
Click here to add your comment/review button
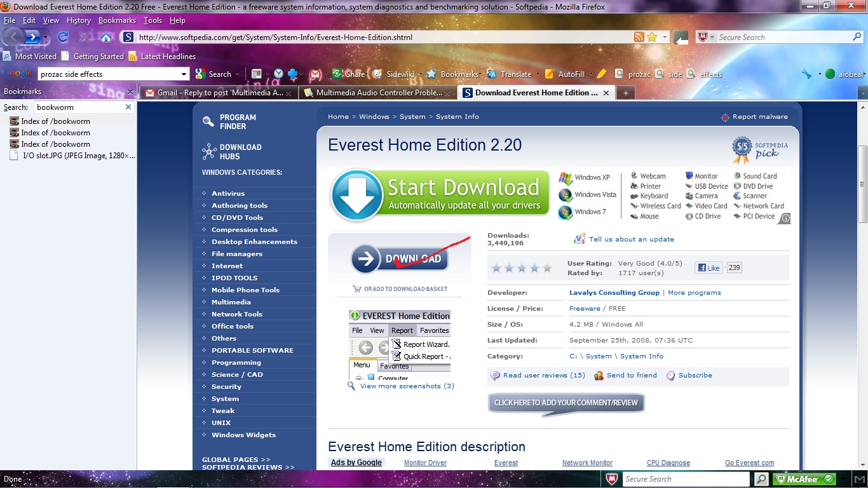pyautogui.click(x=566, y=403)
